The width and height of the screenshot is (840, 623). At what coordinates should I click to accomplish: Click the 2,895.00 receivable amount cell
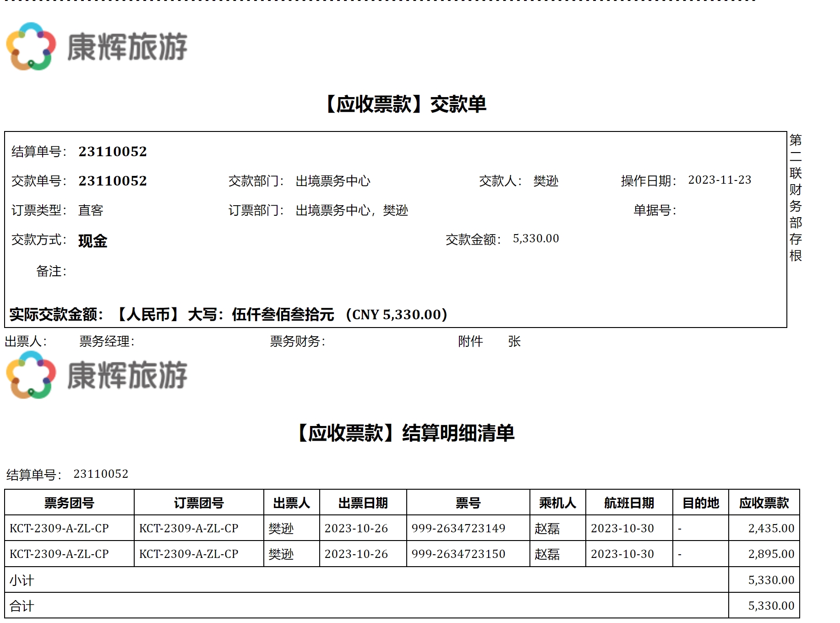(771, 554)
